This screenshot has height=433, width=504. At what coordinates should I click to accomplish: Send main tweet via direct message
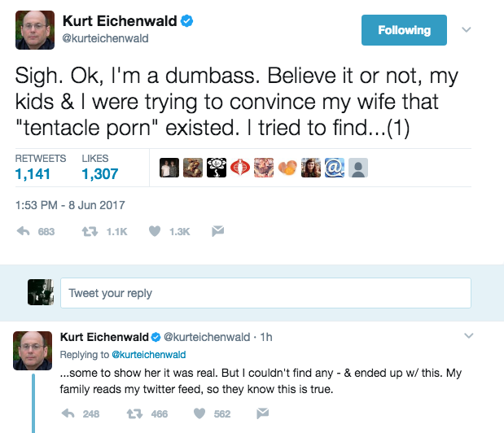[x=217, y=231]
